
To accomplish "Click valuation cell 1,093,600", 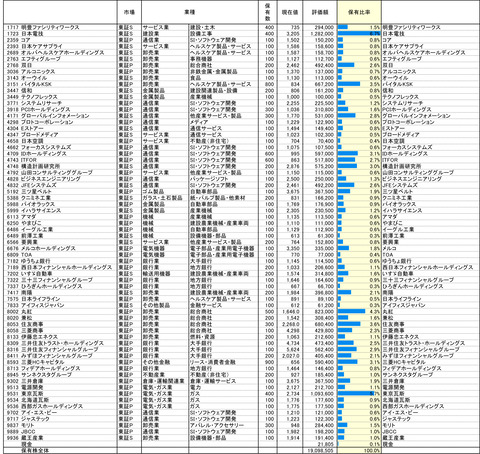I will pyautogui.click(x=320, y=394).
